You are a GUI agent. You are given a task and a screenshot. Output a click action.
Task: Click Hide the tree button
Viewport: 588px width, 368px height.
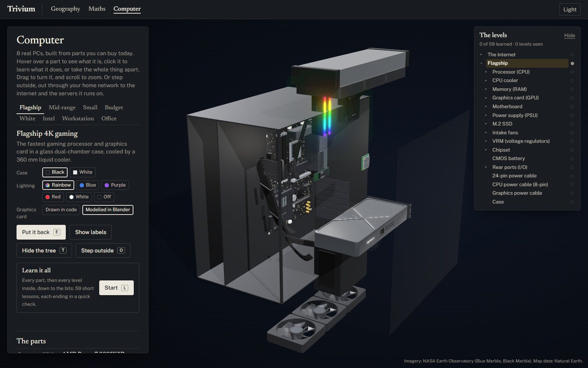click(44, 251)
